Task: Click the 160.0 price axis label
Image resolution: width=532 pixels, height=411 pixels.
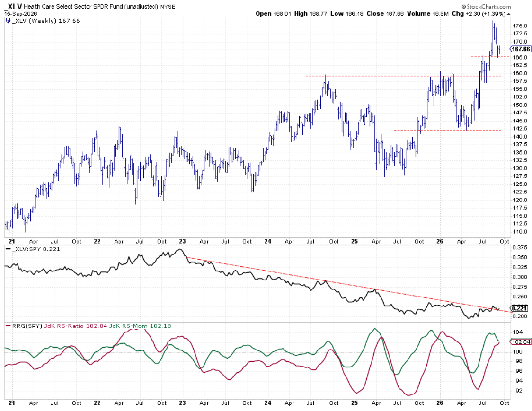Action: pos(520,73)
